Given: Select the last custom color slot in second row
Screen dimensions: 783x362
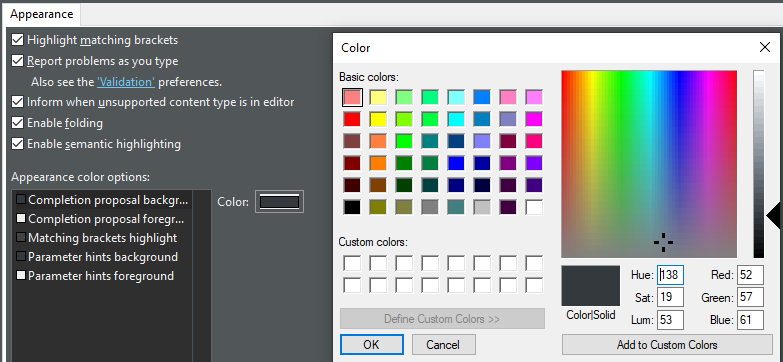Looking at the screenshot, I should (534, 285).
